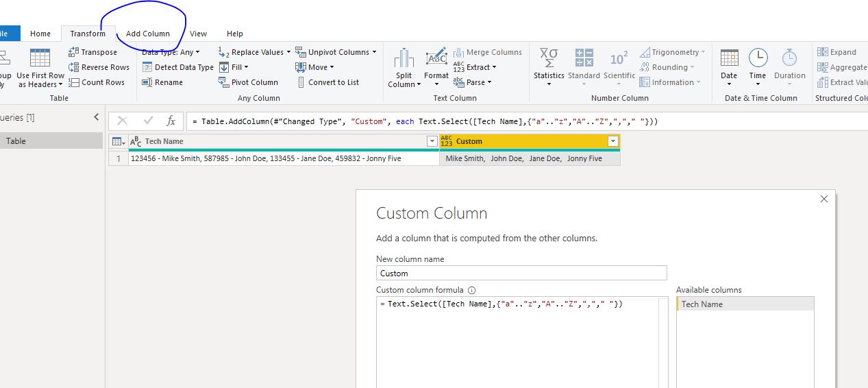This screenshot has width=868, height=388.
Task: Open the Trigonometry dropdown
Action: [672, 52]
